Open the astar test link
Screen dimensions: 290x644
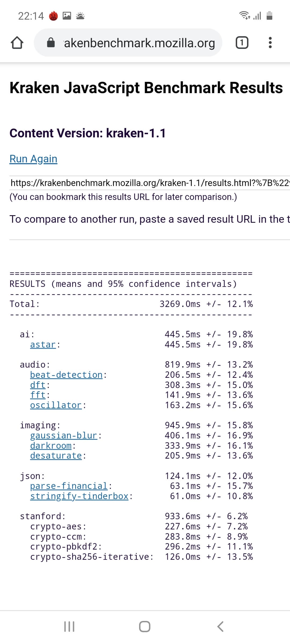(43, 345)
